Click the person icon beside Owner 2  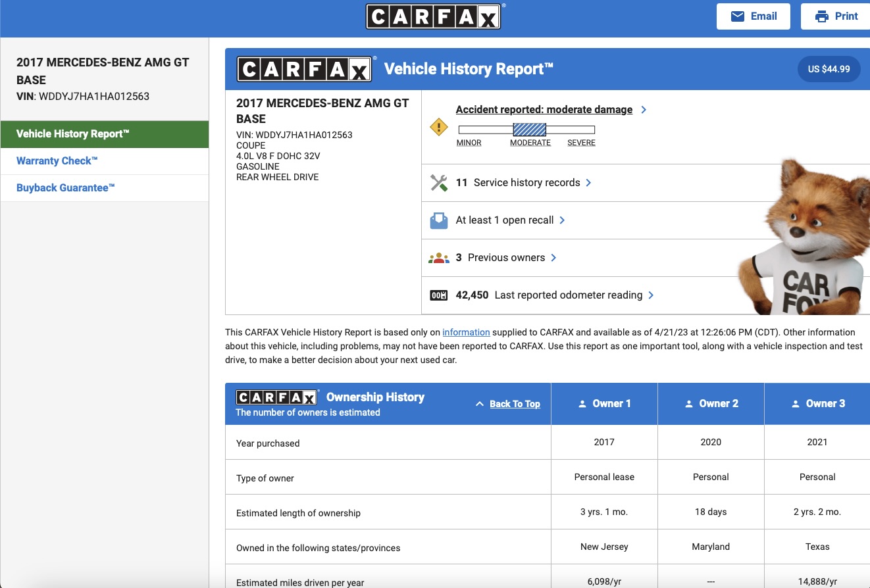click(689, 404)
